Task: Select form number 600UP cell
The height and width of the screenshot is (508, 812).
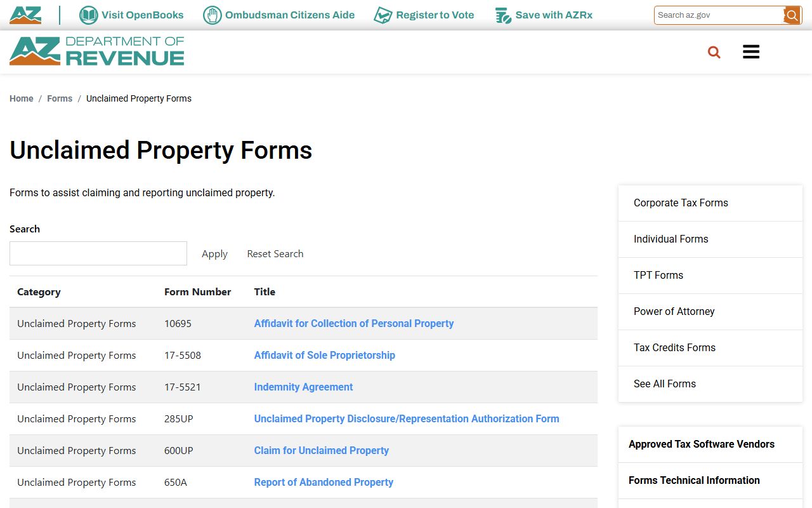Action: (x=179, y=450)
